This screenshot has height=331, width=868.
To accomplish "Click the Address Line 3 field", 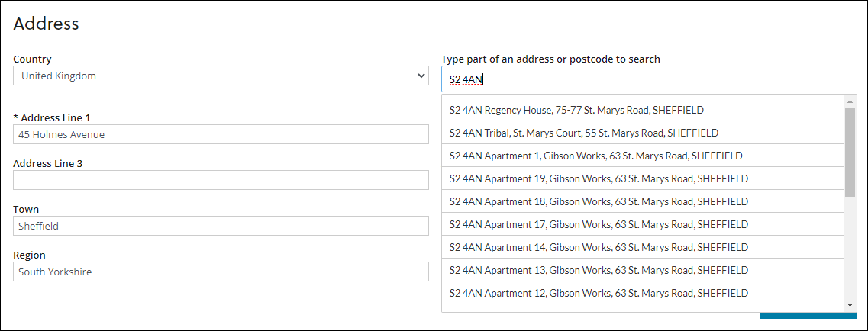I will click(x=221, y=180).
